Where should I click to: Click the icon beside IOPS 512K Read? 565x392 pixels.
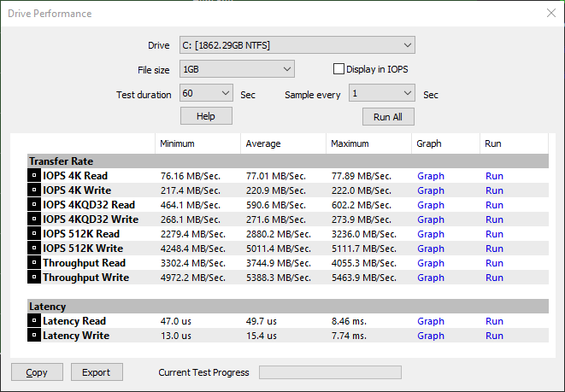(34, 234)
